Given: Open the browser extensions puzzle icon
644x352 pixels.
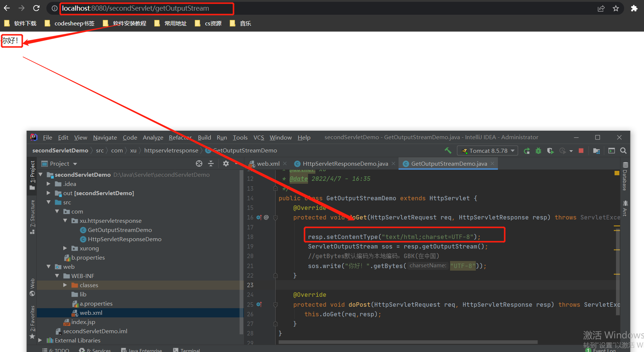Looking at the screenshot, I should (x=634, y=8).
